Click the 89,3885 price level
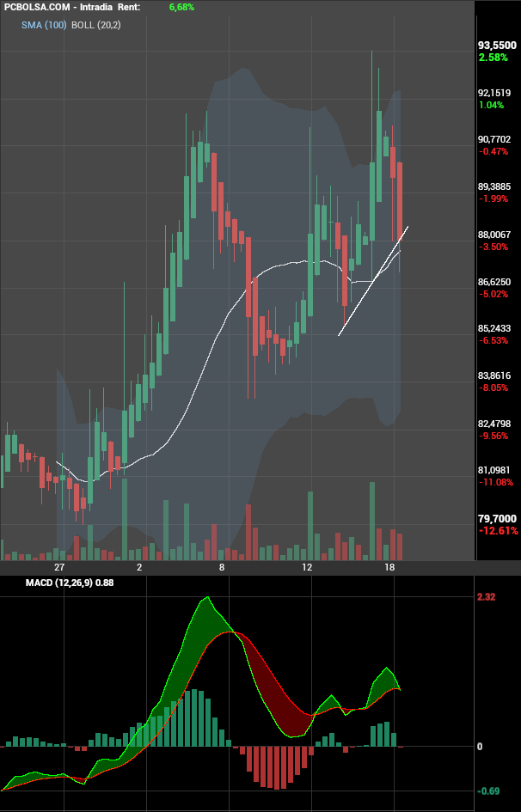The image size is (521, 812). [494, 186]
